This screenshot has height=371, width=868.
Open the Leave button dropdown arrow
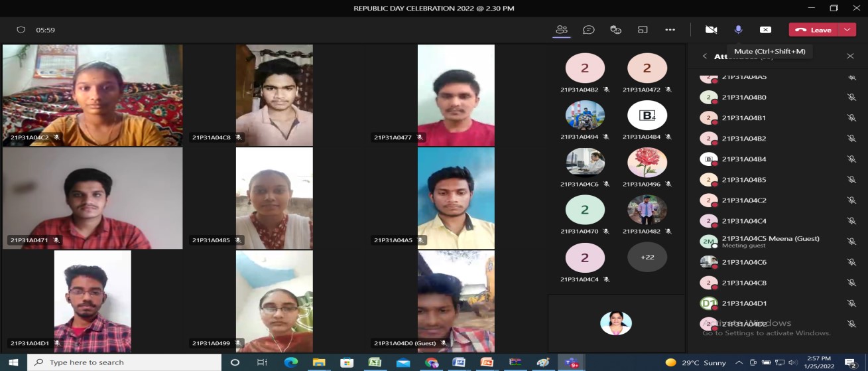(847, 30)
